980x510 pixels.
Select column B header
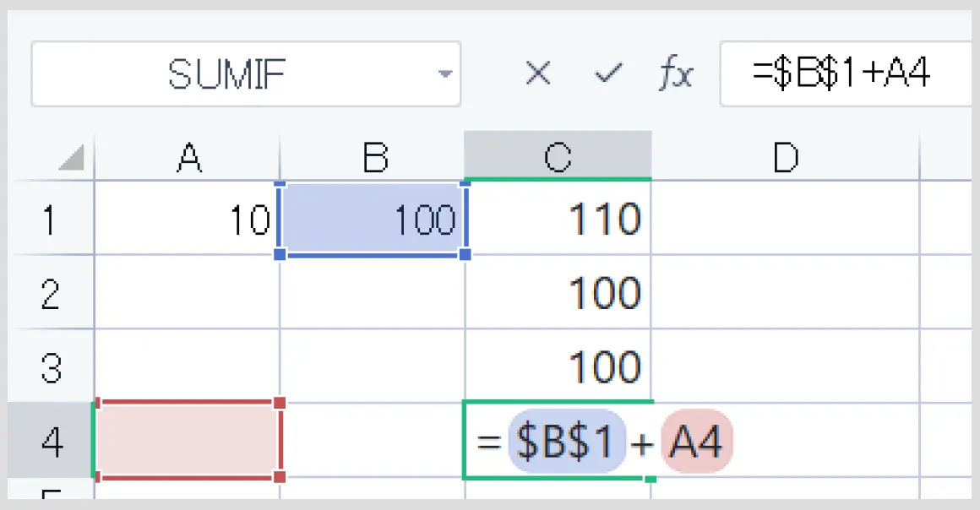(x=373, y=156)
